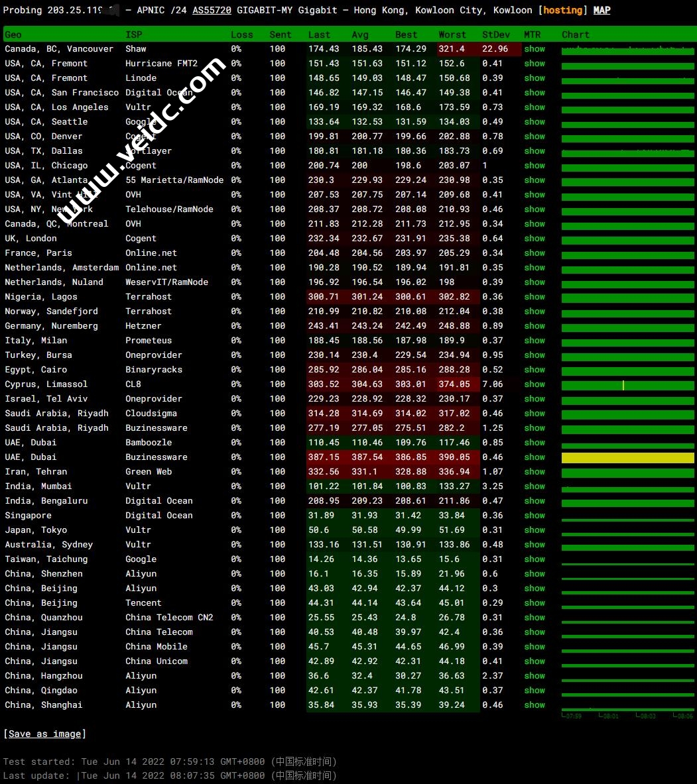This screenshot has height=784, width=697.
Task: Show MTR for Seattle Google row
Action: (x=535, y=121)
